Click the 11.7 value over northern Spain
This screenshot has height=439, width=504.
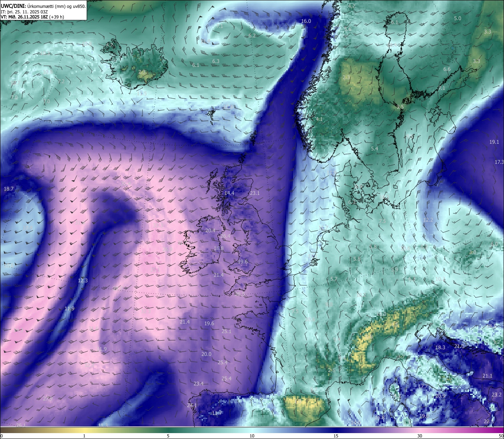click(217, 413)
